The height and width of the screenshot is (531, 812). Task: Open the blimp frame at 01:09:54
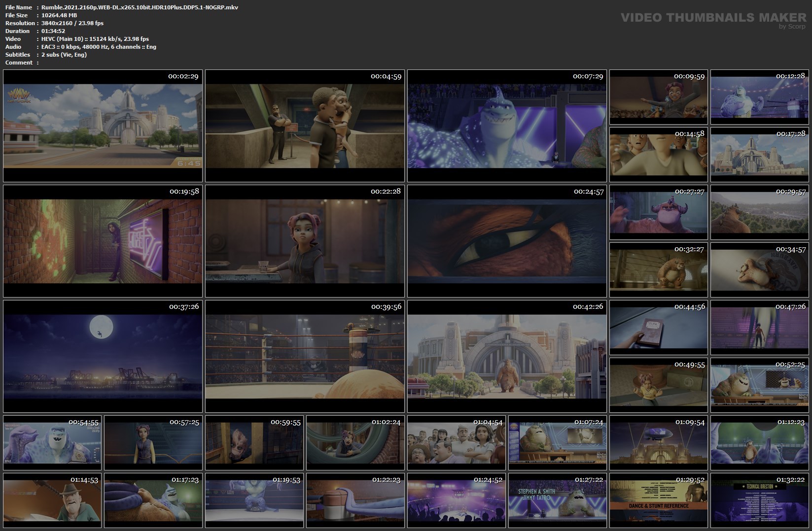[x=659, y=443]
